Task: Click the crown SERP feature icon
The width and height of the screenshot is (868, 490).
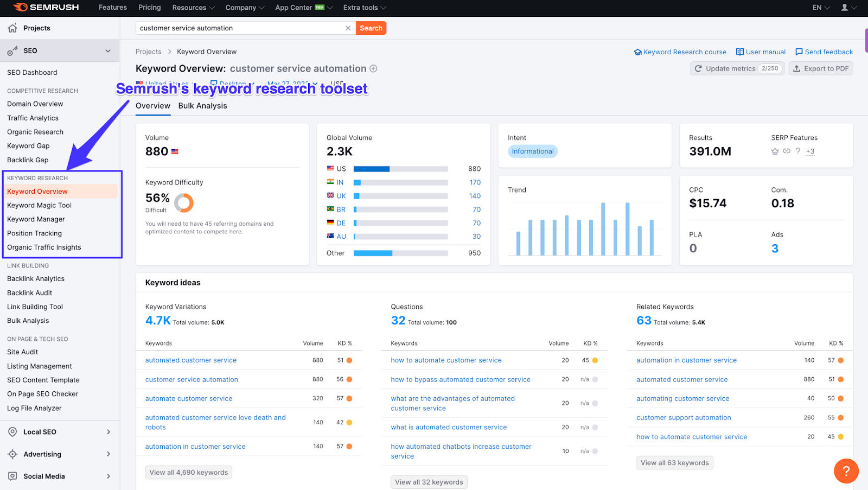Action: 775,151
